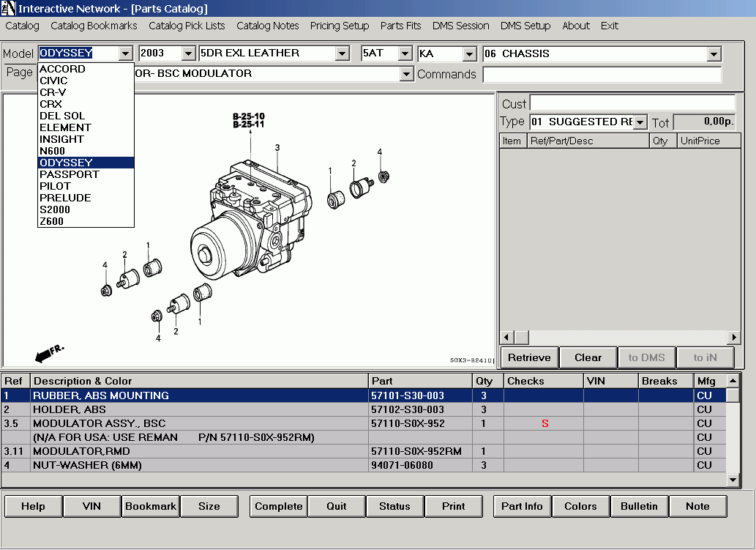Click the Colors button

[581, 506]
